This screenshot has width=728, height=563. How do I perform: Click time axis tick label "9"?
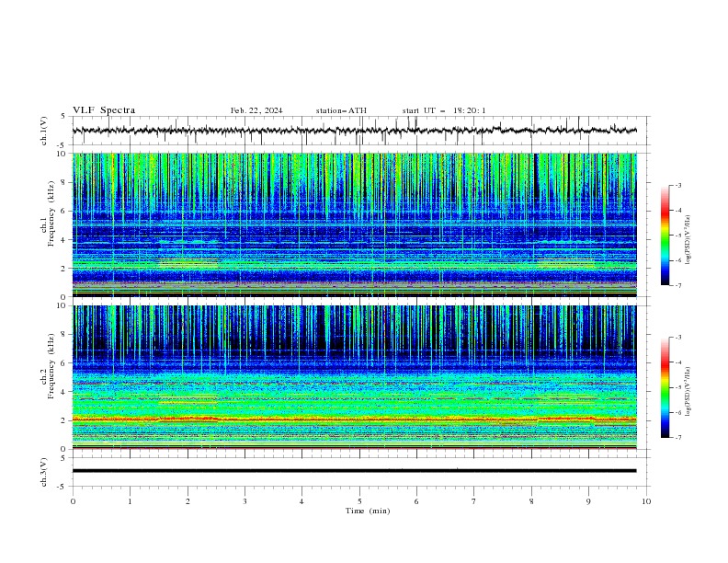tap(588, 501)
